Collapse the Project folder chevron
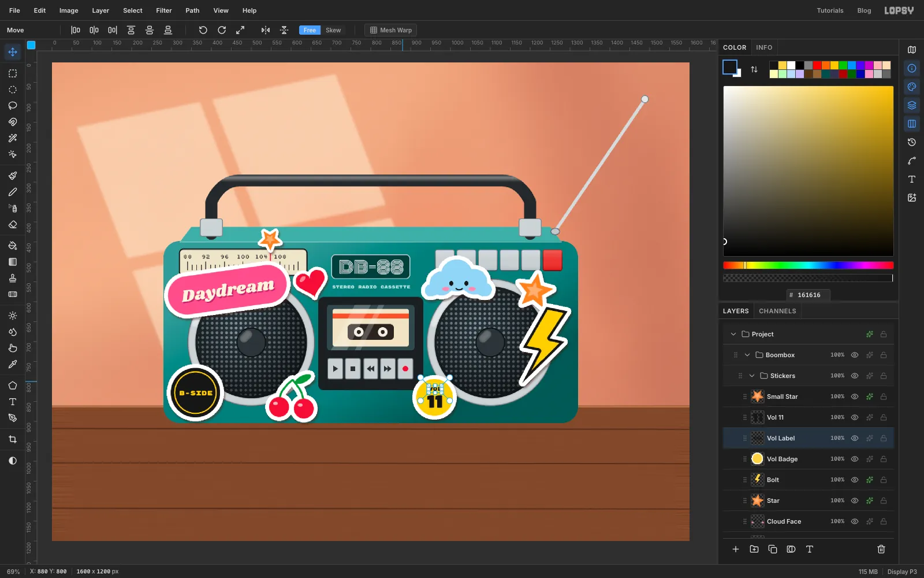 [733, 334]
